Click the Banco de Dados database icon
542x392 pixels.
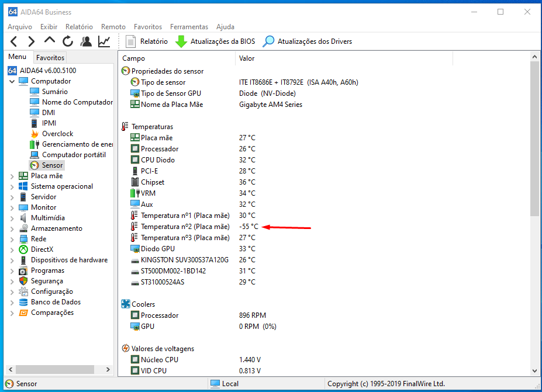23,302
